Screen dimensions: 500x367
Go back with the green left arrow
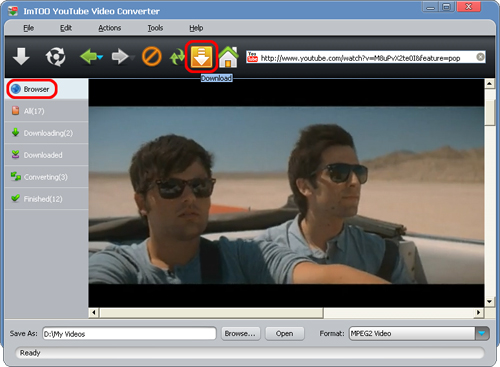[x=88, y=56]
